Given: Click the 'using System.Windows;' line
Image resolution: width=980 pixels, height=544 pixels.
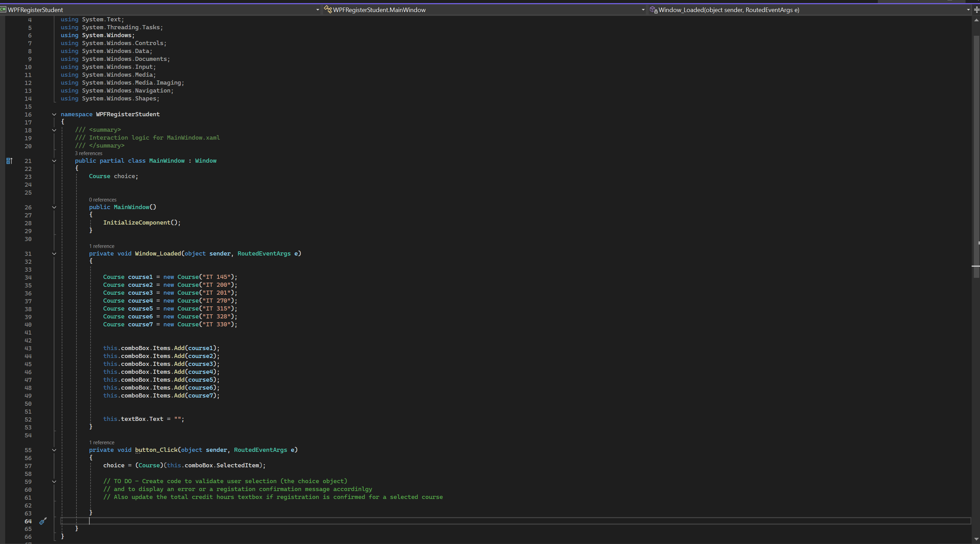Looking at the screenshot, I should (98, 35).
